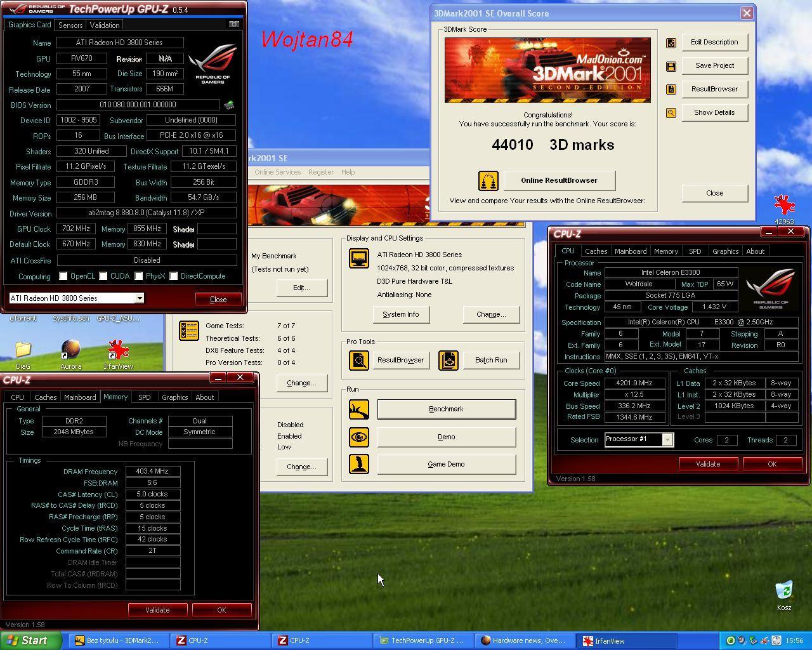The width and height of the screenshot is (812, 650).
Task: Open the SysInfo.scn desktop file
Action: point(70,318)
